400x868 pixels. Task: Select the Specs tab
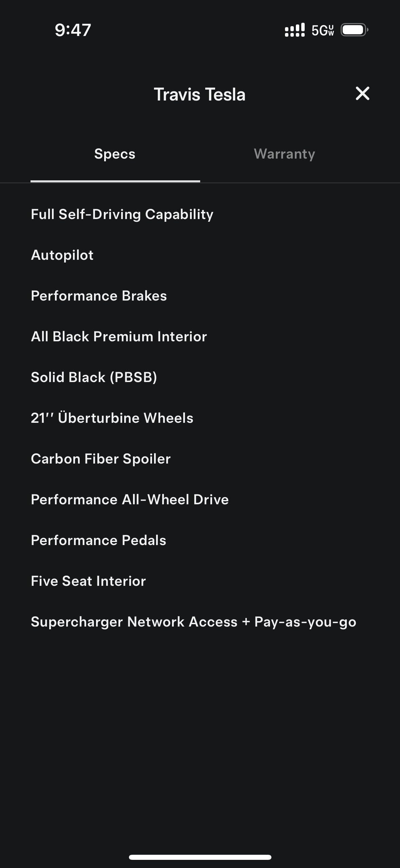[115, 154]
